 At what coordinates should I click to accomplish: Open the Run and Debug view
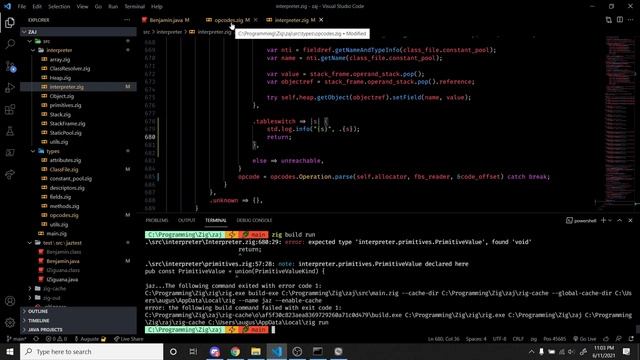[x=10, y=88]
